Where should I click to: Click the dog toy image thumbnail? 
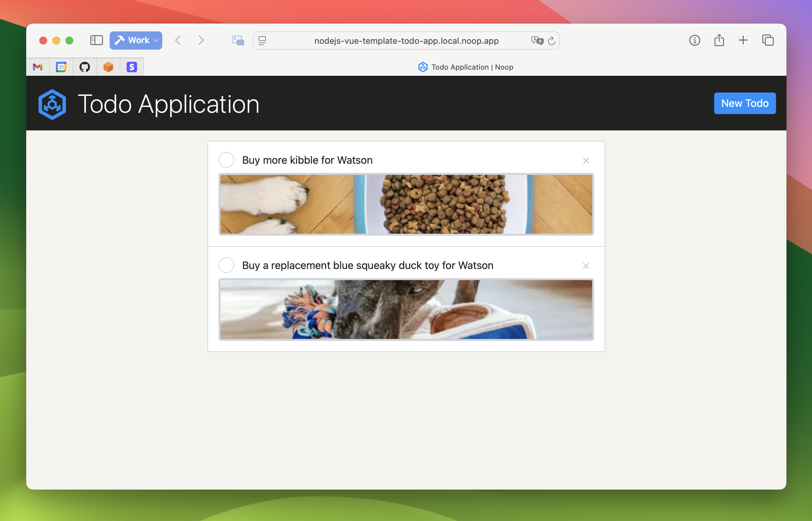coord(406,309)
